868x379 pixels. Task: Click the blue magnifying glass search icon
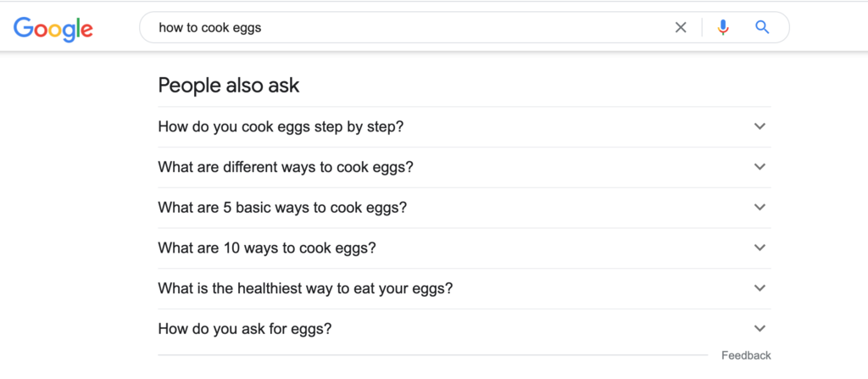click(762, 27)
